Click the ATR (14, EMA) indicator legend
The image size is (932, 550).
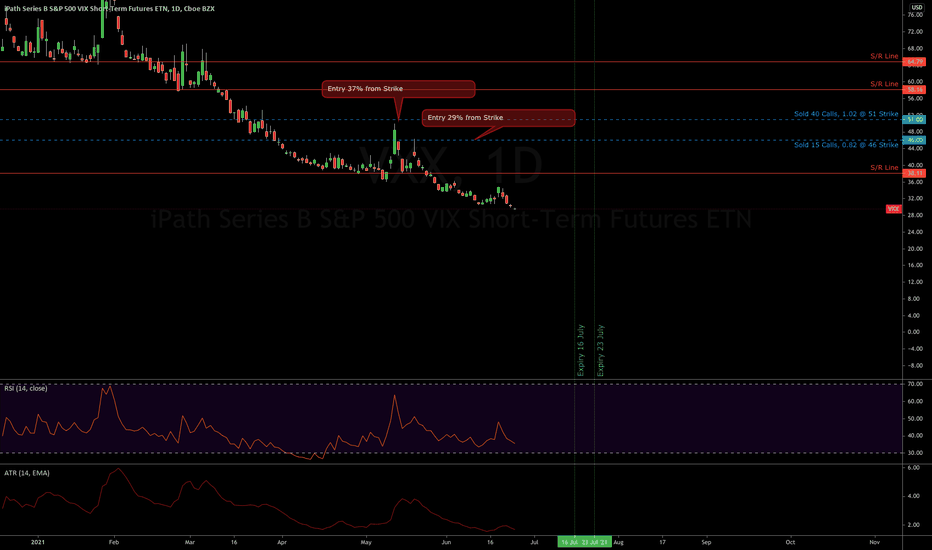click(27, 473)
